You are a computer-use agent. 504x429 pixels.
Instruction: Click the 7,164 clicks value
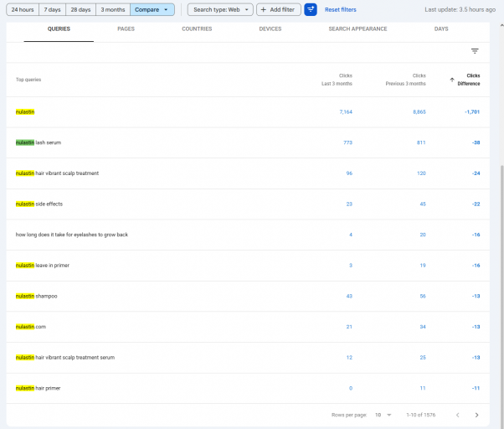tap(346, 112)
